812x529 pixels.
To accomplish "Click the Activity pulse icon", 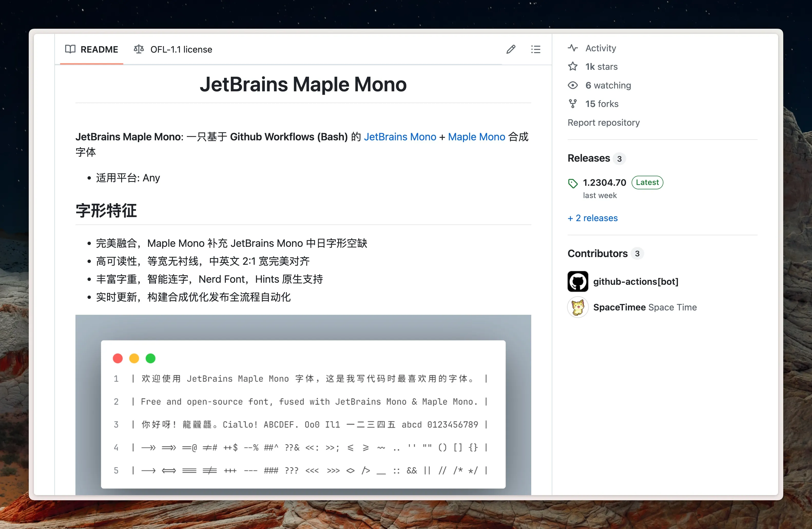I will tap(573, 48).
